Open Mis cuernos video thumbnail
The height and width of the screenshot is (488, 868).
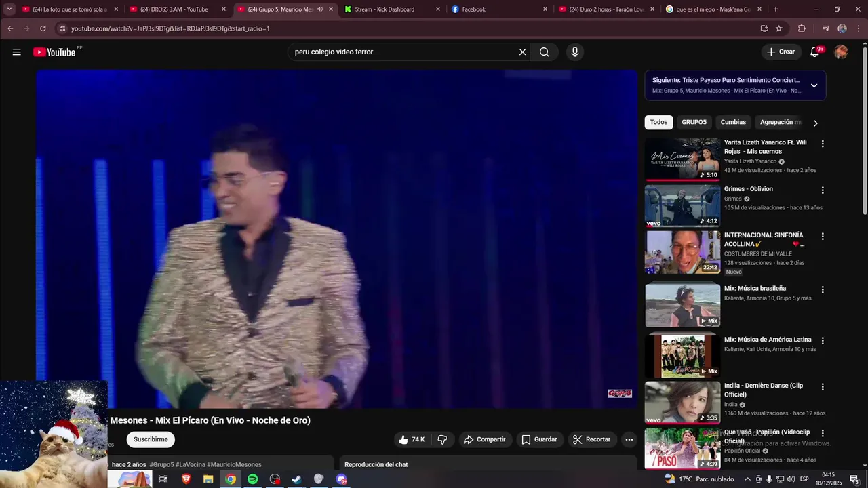[x=682, y=159]
